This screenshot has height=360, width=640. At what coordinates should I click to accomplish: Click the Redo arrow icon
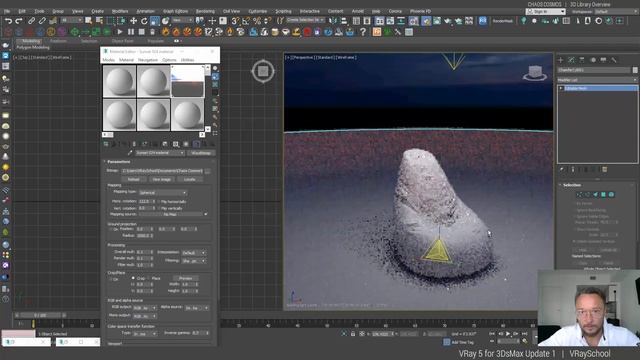coord(19,20)
